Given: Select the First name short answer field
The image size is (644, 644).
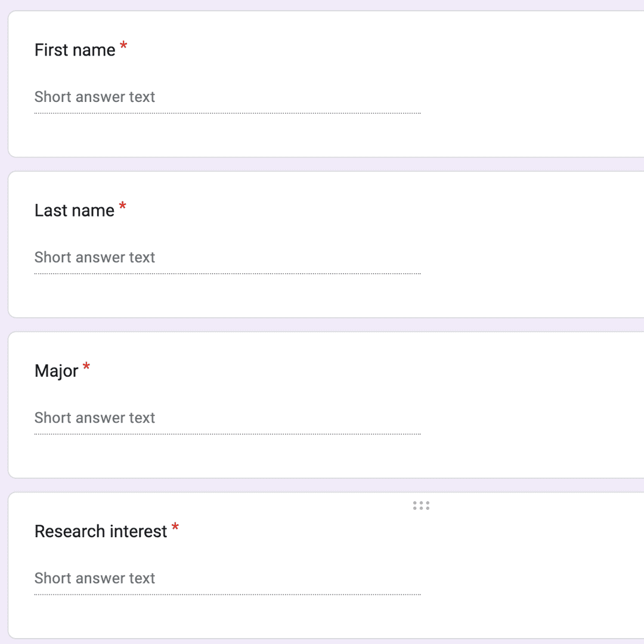Looking at the screenshot, I should [x=227, y=97].
